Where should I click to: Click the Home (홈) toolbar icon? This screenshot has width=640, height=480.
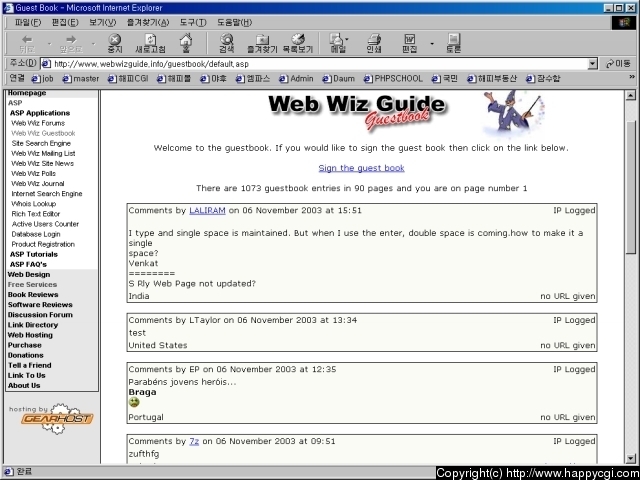186,43
